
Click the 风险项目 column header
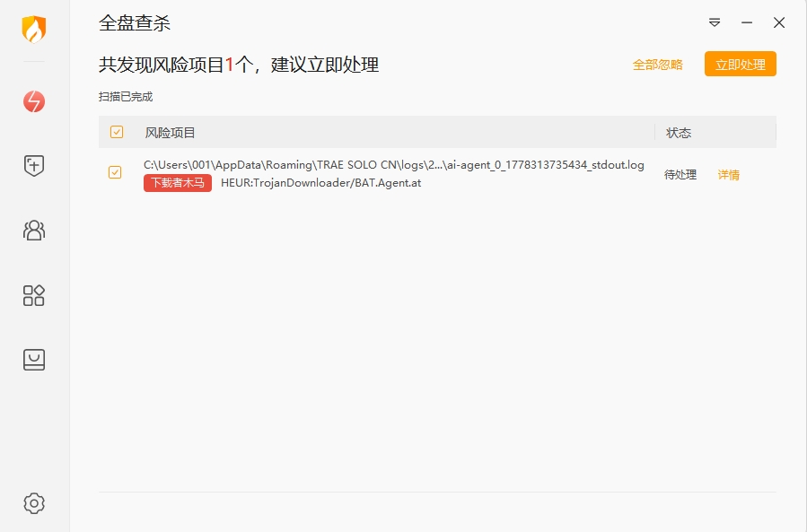[170, 133]
